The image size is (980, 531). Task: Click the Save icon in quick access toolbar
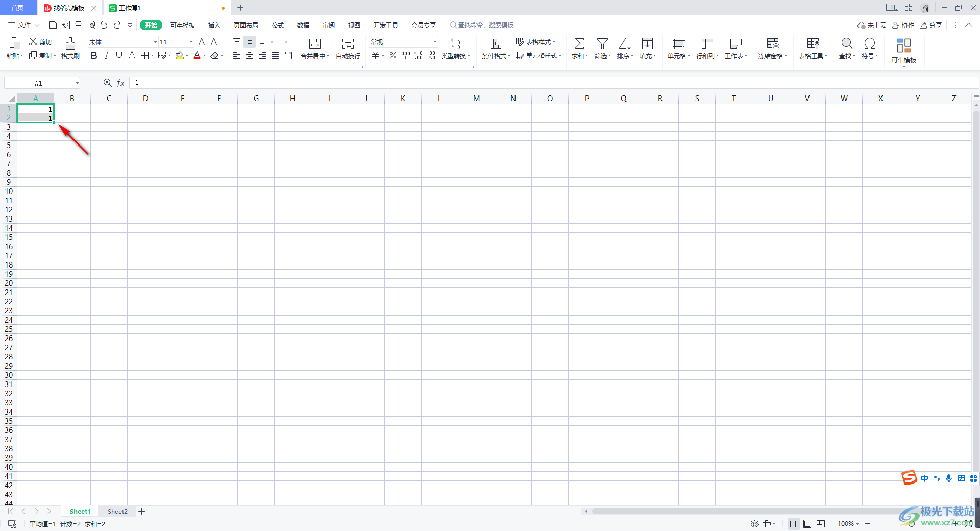click(x=53, y=25)
